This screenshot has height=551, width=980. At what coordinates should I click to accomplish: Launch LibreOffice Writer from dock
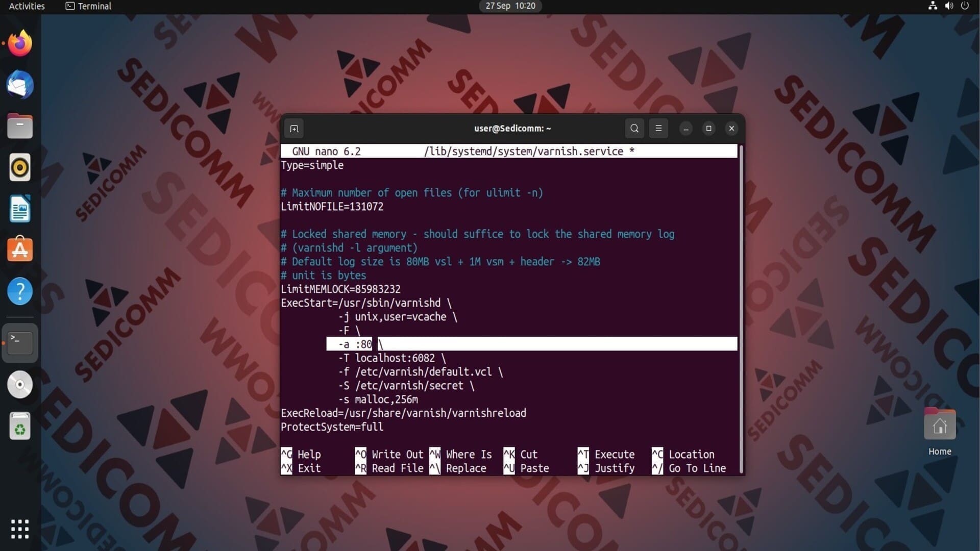click(x=20, y=209)
